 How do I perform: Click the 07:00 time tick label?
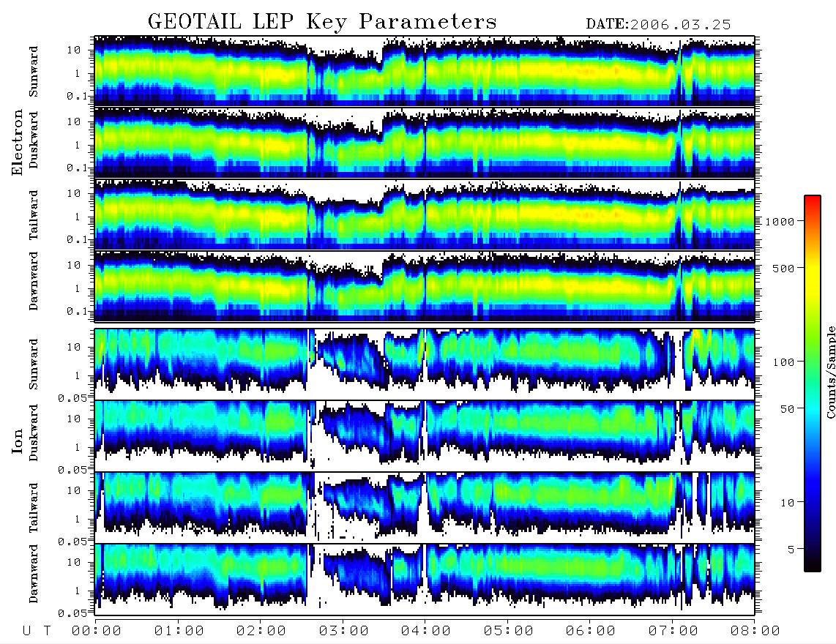pyautogui.click(x=673, y=631)
